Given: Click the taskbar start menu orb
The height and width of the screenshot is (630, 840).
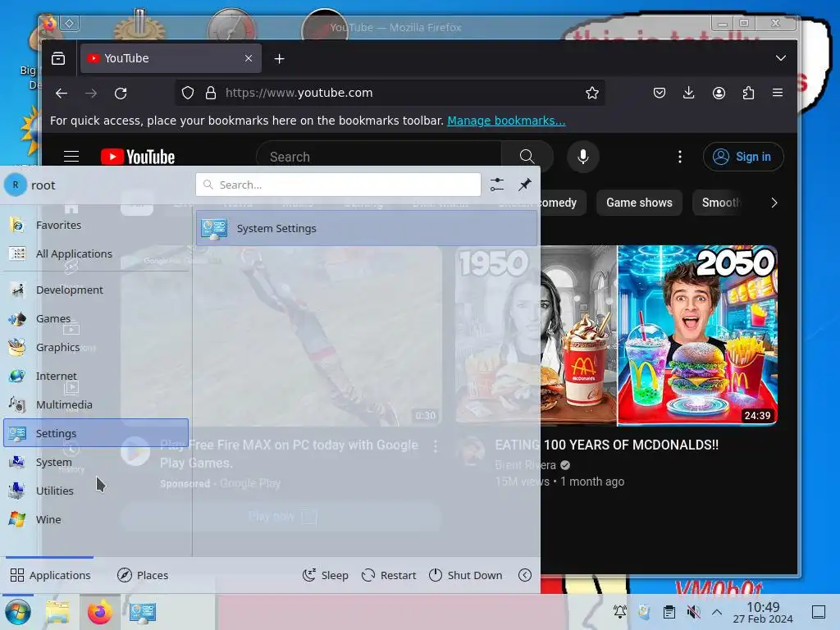Looking at the screenshot, I should click(x=18, y=612).
